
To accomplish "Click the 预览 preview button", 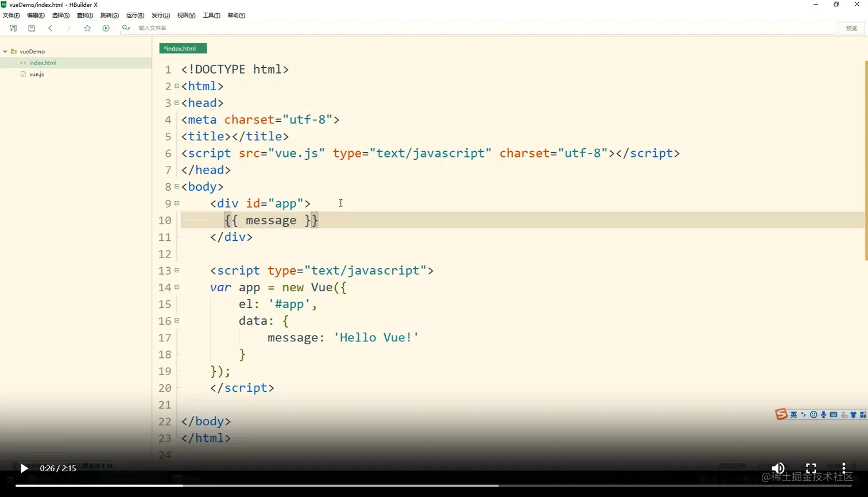I will tap(851, 28).
